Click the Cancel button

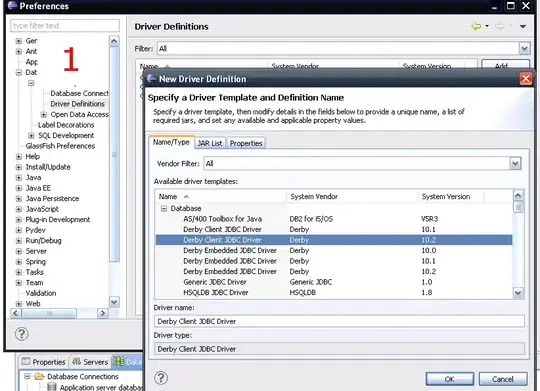[503, 379]
